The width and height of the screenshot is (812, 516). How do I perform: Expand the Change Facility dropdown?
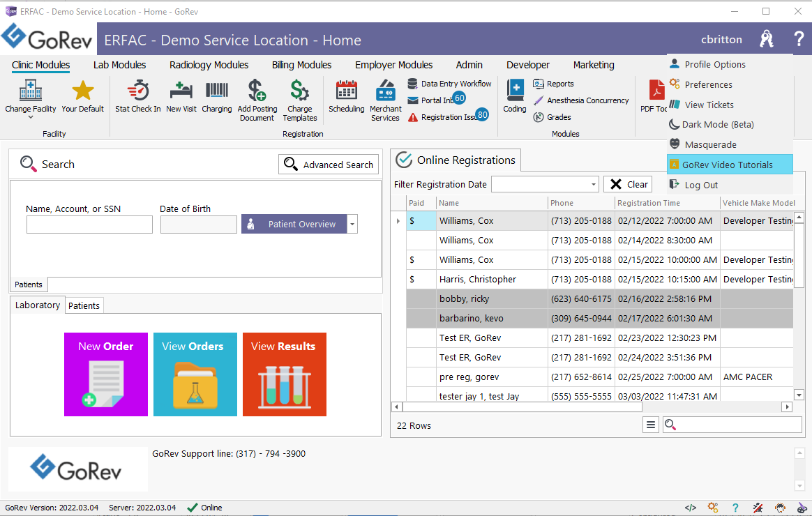31,117
